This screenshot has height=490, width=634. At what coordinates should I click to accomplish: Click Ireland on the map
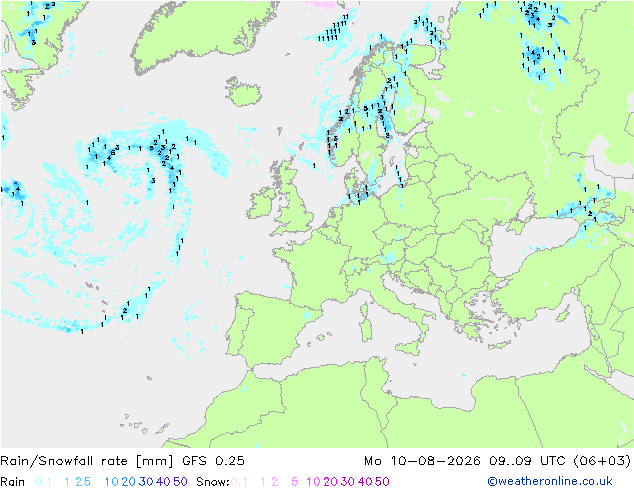point(262,202)
